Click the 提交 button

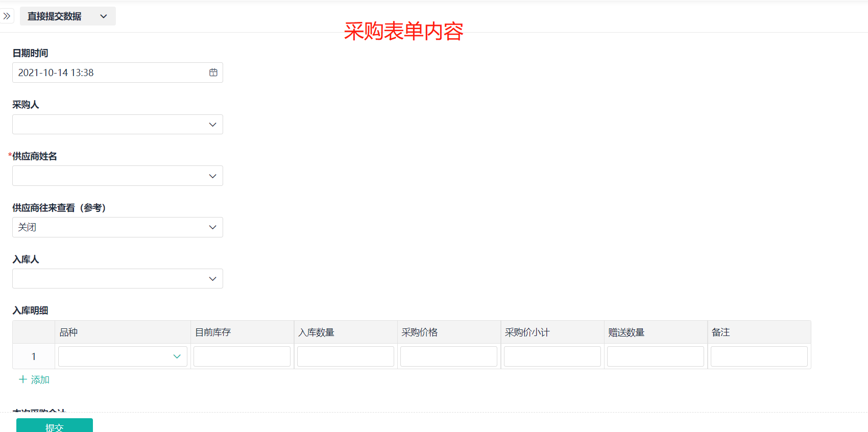[55, 426]
